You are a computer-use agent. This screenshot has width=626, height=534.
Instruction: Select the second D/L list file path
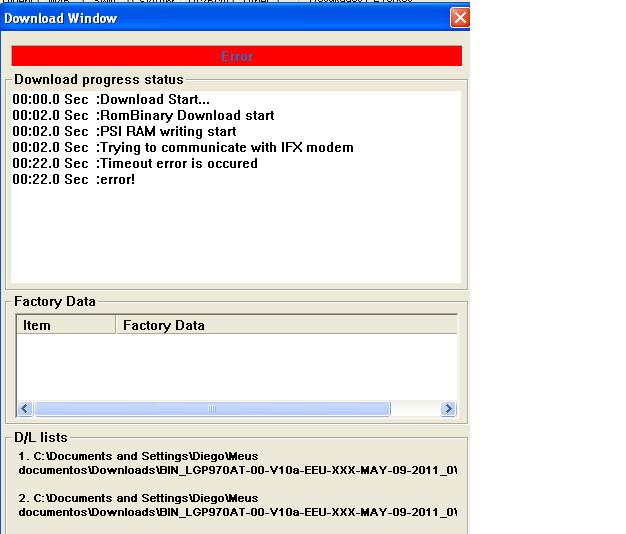click(238, 505)
